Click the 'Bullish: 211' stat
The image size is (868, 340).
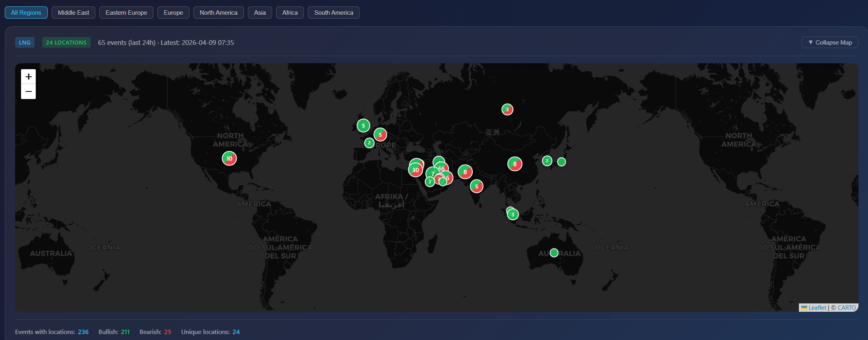point(114,332)
